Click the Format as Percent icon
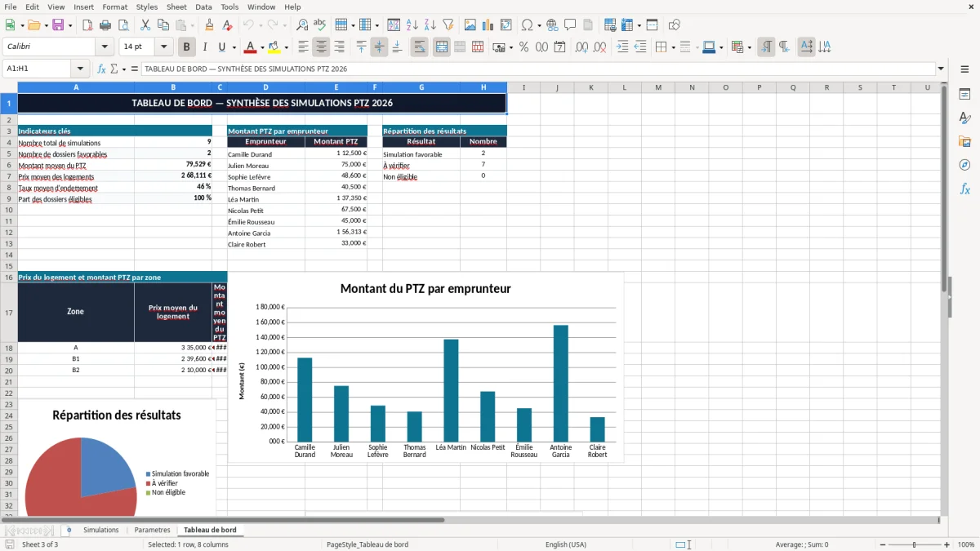The height and width of the screenshot is (551, 980). point(523,47)
